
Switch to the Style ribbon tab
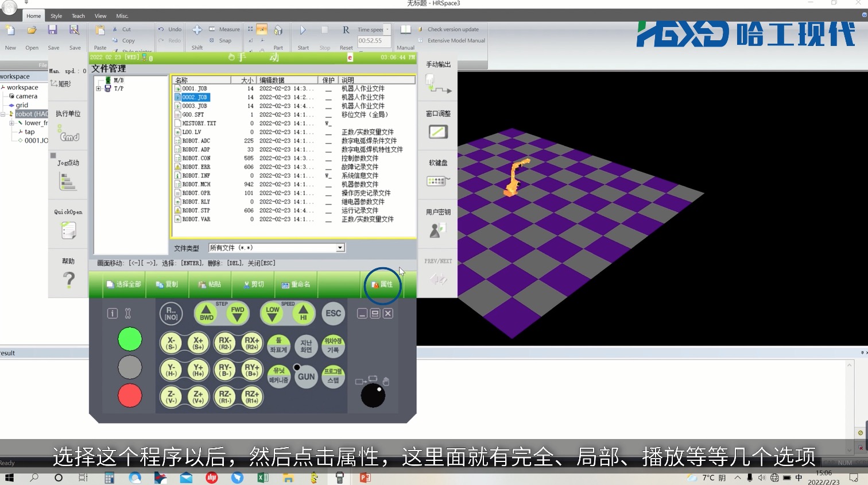[x=56, y=16]
